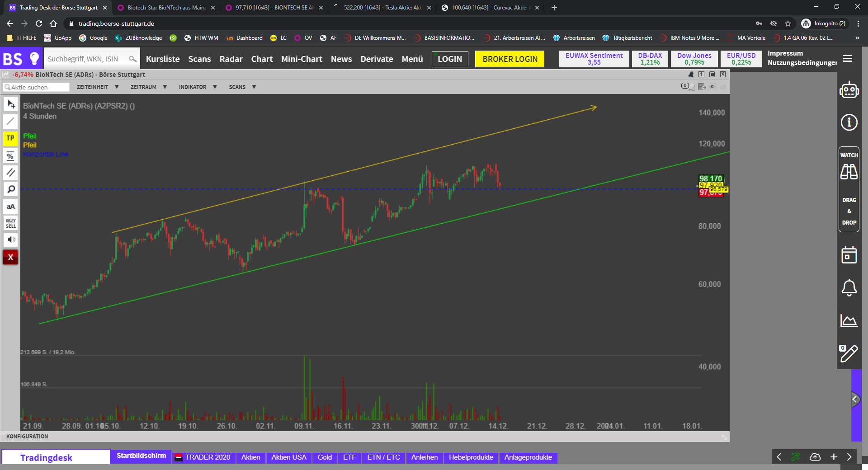Click the EUWAX Sentiment ticker box
The image size is (868, 470).
(x=594, y=59)
